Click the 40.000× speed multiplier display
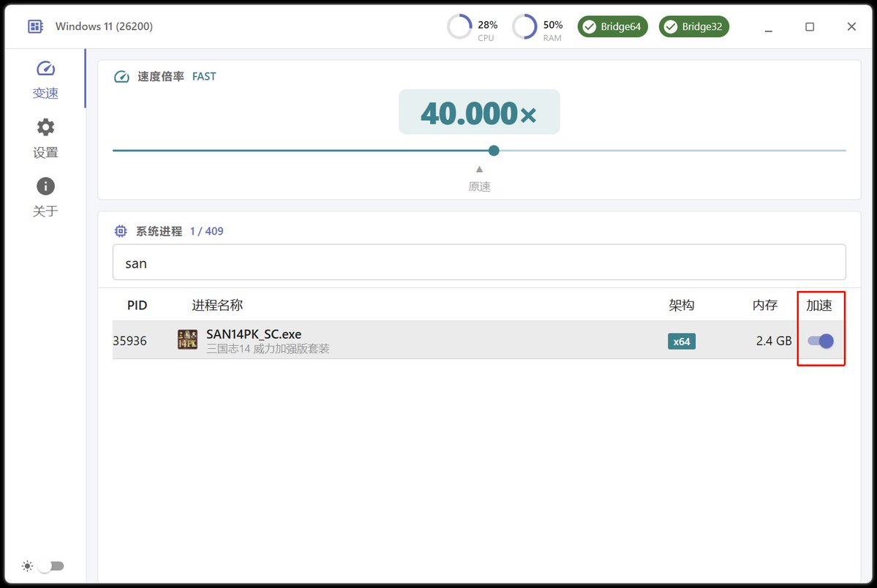Viewport: 877px width, 588px height. (479, 113)
